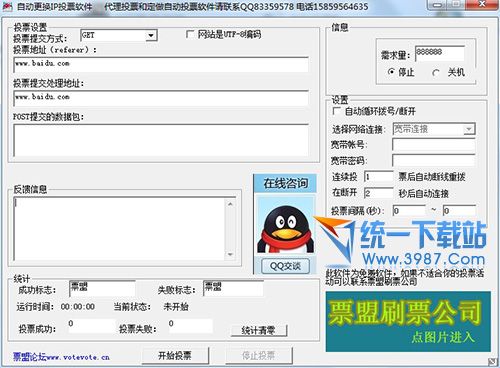This screenshot has width=500, height=368.
Task: Enable the 网站是UTF-8编码 checkbox
Action: click(190, 34)
